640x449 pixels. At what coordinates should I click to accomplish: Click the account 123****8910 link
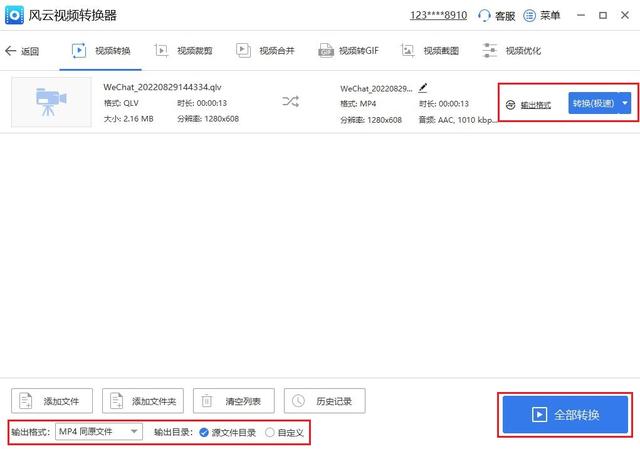[x=438, y=16]
